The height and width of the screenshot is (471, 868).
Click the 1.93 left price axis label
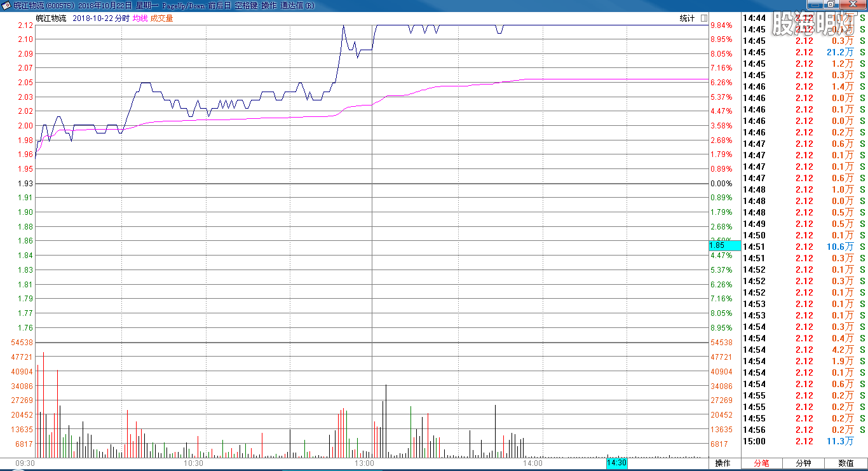[25, 184]
